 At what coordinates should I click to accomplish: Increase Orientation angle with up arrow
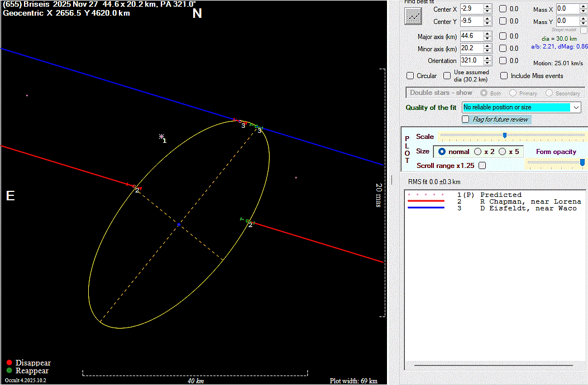pos(487,58)
